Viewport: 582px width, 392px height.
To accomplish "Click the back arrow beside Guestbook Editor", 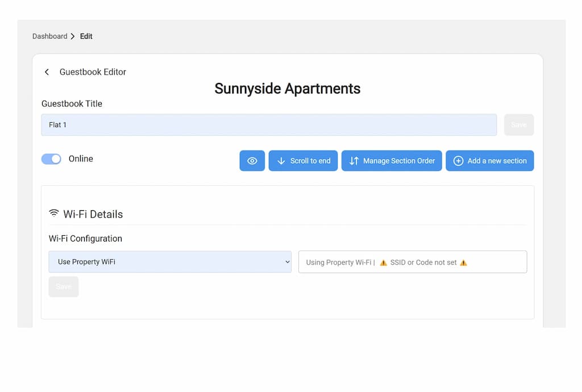I will pyautogui.click(x=47, y=72).
